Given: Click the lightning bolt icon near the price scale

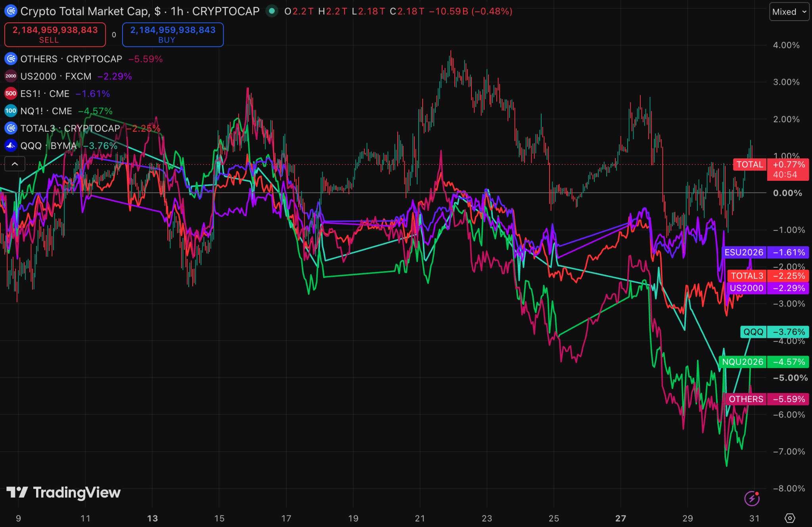Looking at the screenshot, I should [752, 498].
